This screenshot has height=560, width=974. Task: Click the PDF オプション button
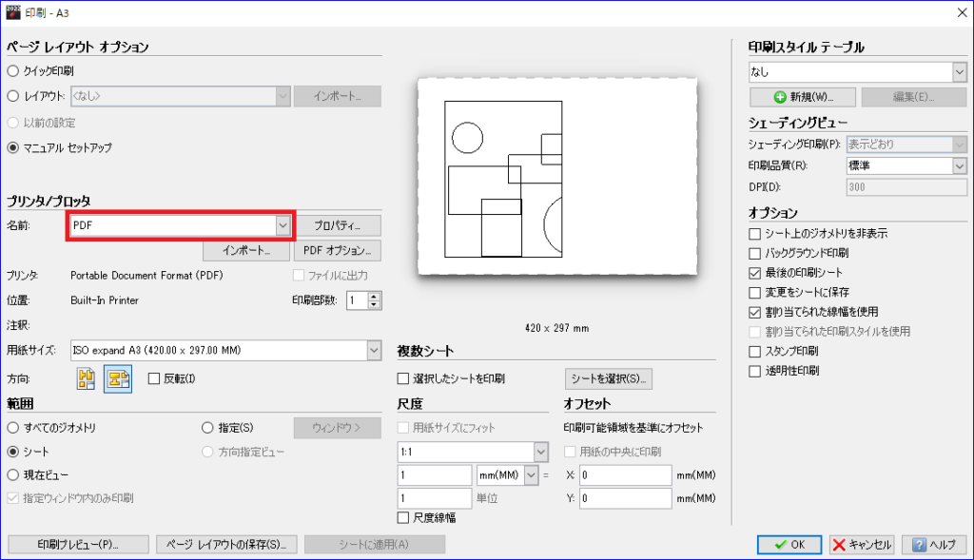point(337,251)
